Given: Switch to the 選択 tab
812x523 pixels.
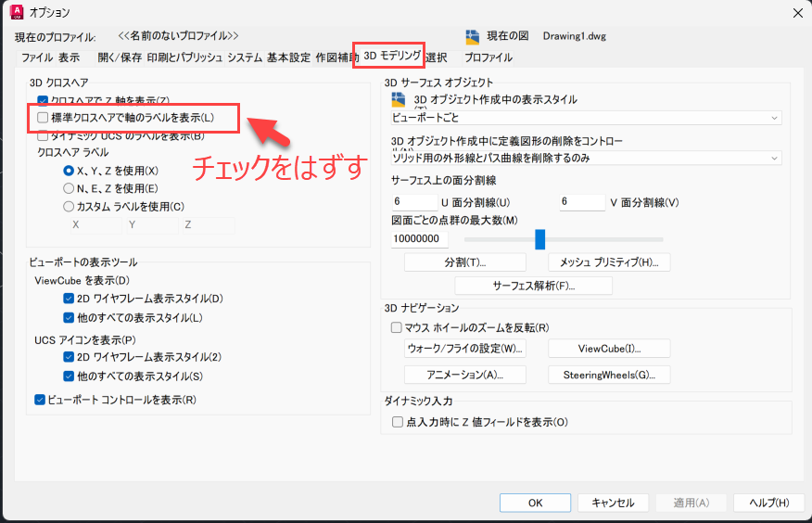Looking at the screenshot, I should (437, 57).
